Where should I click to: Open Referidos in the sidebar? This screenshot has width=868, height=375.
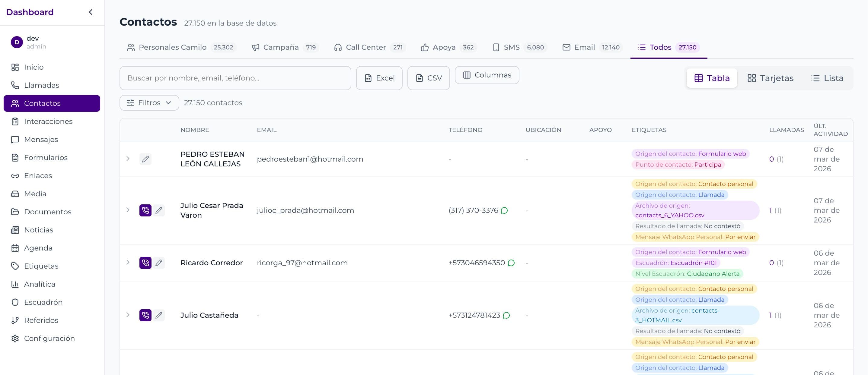[x=41, y=320]
